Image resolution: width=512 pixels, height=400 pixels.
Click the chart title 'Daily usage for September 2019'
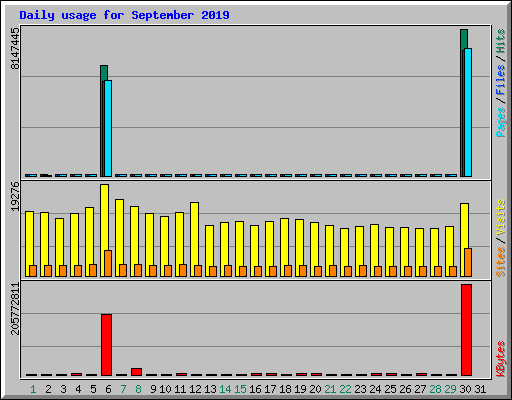(x=124, y=15)
